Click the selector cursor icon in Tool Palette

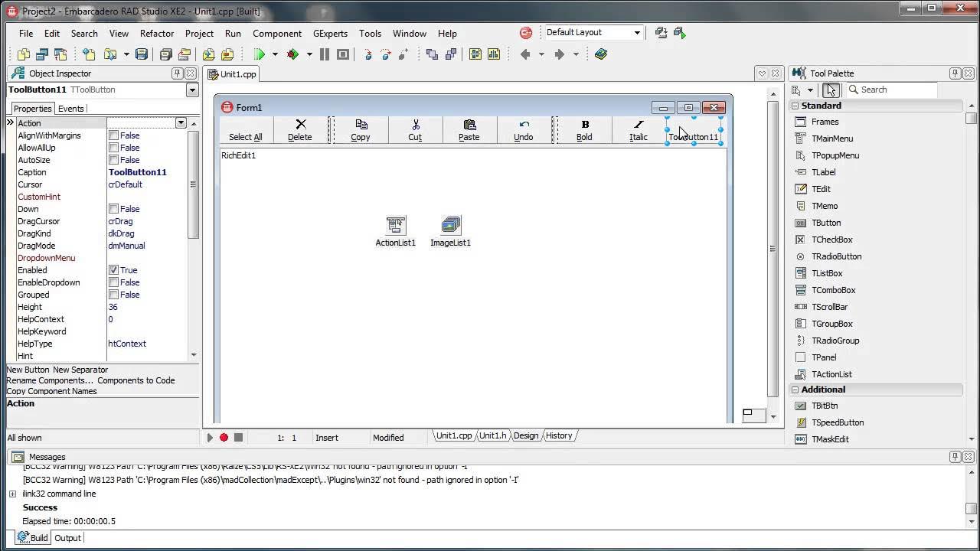point(831,90)
